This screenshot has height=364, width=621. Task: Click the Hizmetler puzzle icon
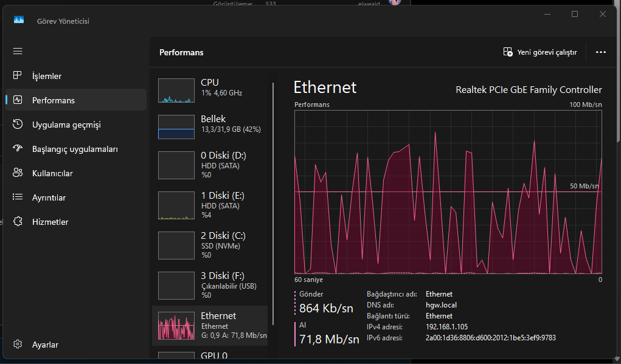(x=18, y=221)
